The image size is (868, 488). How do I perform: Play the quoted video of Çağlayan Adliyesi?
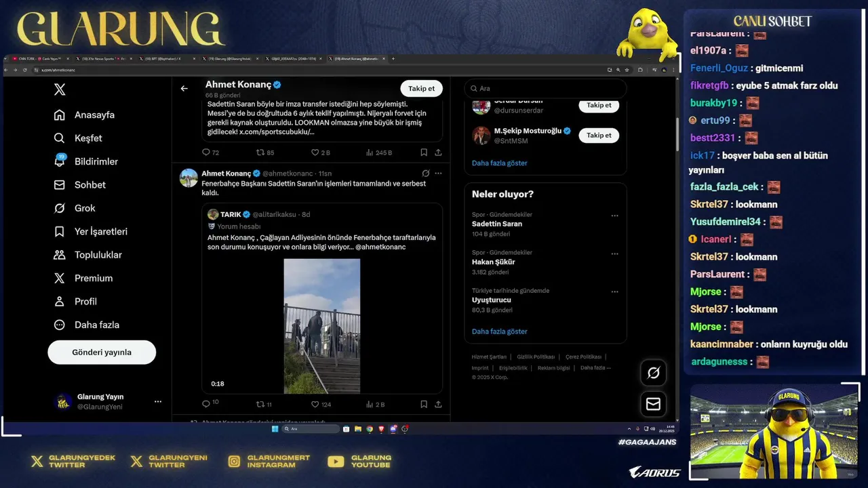[x=321, y=325]
